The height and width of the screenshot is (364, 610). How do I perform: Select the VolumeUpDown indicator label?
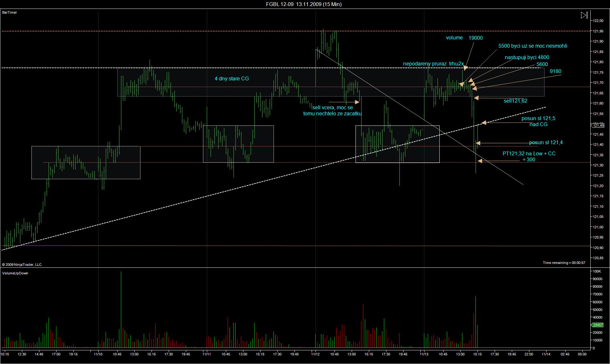coord(15,273)
